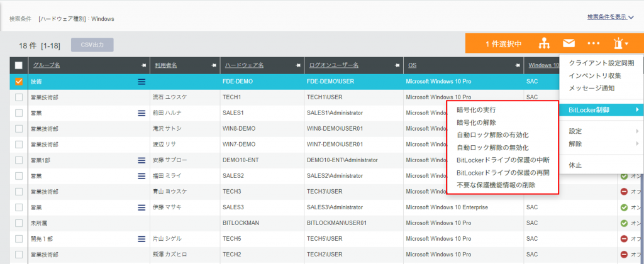This screenshot has width=644, height=264.
Task: Open BitLocker制御 submenu entry
Action: (602, 109)
